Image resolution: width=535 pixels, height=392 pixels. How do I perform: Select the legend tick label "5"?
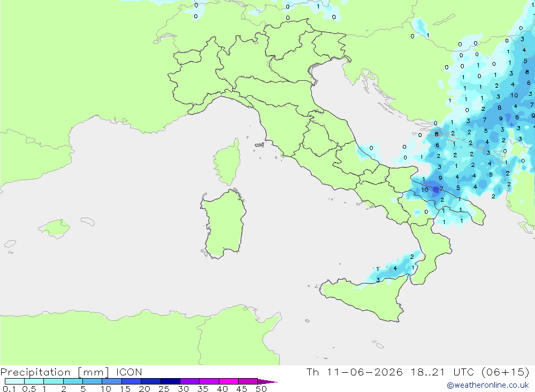[83, 389]
